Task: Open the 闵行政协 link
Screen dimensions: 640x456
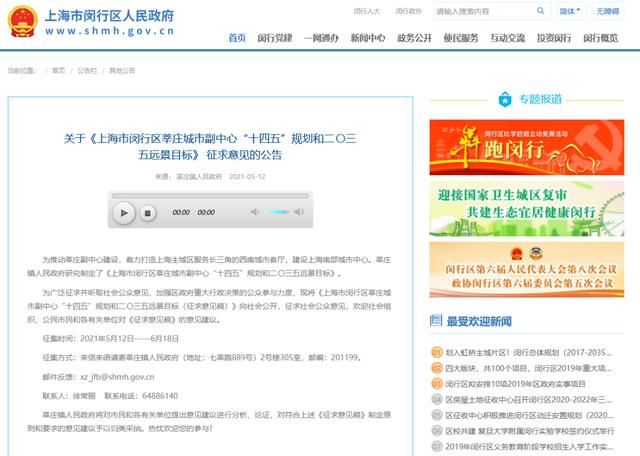Action: 409,11
